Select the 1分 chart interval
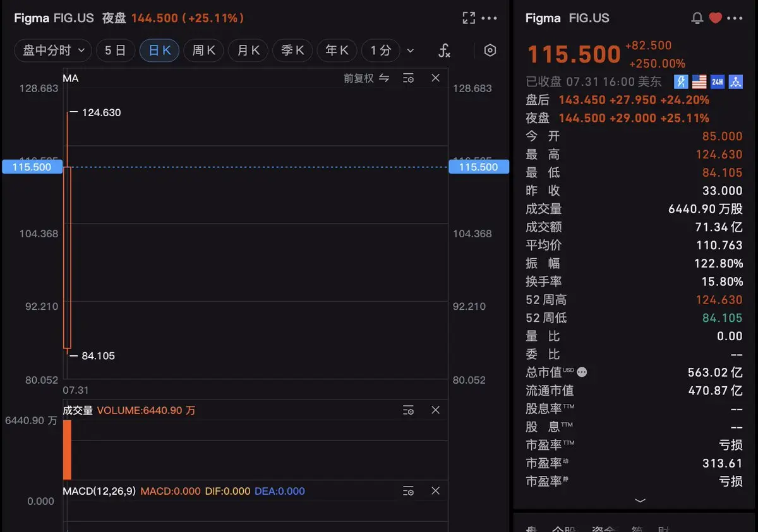Viewport: 758px width, 532px height. tap(381, 50)
